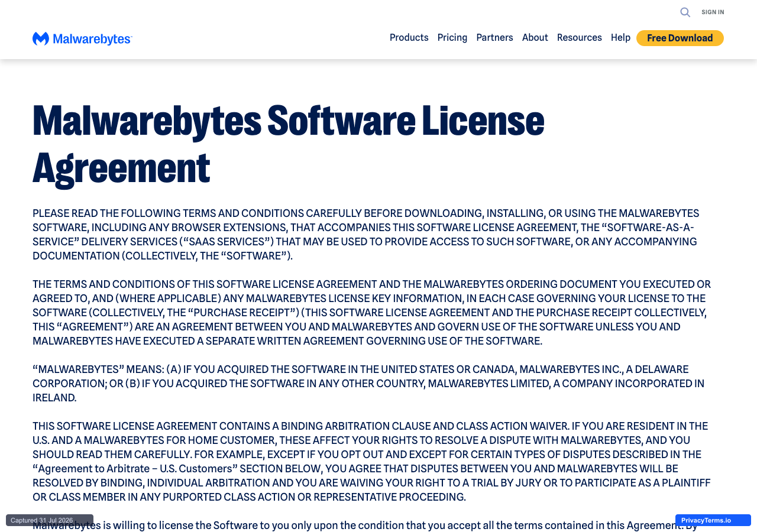Screen dimensions: 757x532
Task: Click the PrivacyTerms.io badge
Action: [713, 520]
